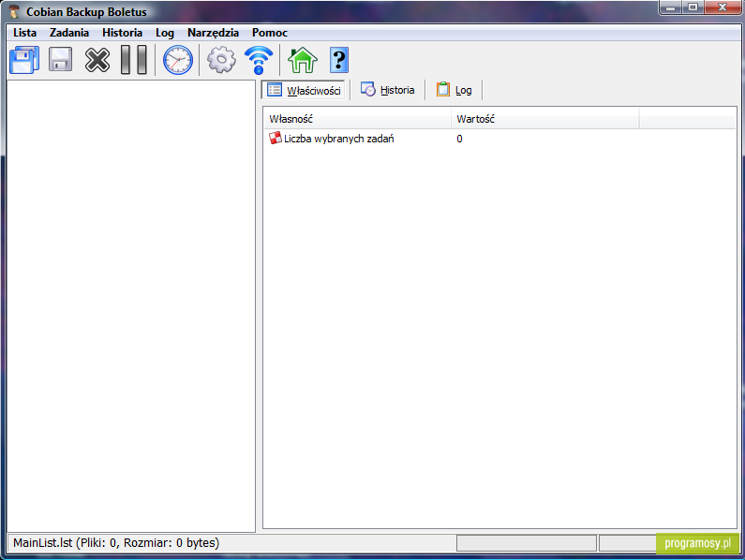Open the Narzędzia menu
Viewport: 745px width, 560px height.
[x=213, y=33]
